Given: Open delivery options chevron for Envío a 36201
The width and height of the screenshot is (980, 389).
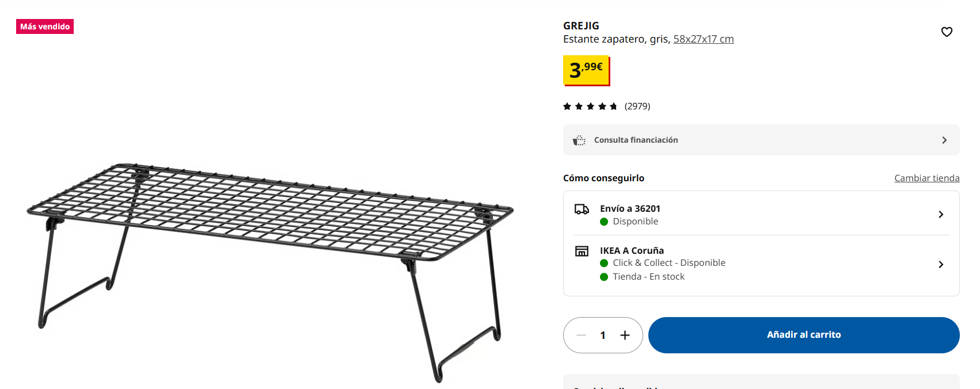Looking at the screenshot, I should tap(941, 215).
